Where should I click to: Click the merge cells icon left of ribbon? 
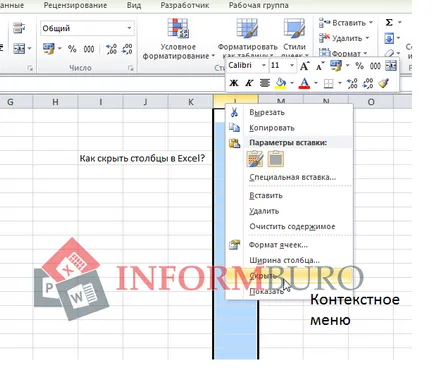(19, 49)
